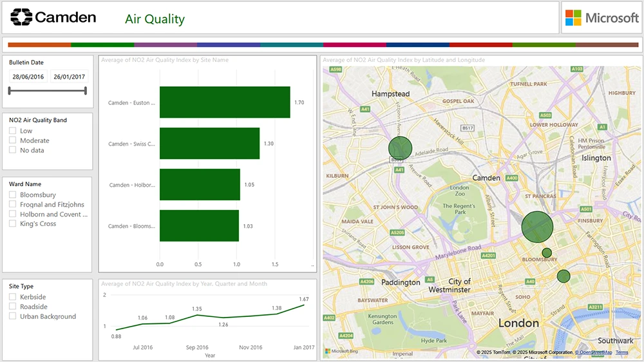
Task: Open the map Terms link
Action: point(622,352)
